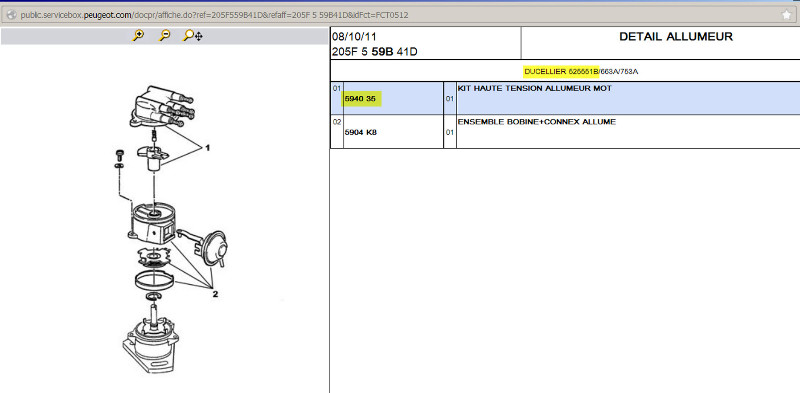Click the globe site icon in address bar
The image size is (800, 393).
pos(11,15)
